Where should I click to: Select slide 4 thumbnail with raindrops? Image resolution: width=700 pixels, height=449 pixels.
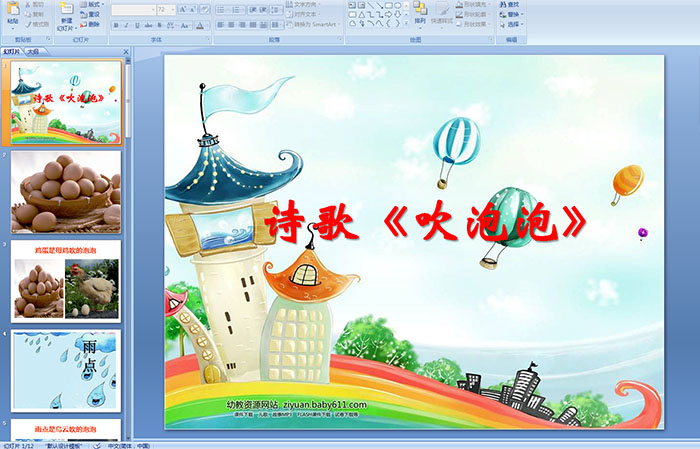[x=66, y=370]
